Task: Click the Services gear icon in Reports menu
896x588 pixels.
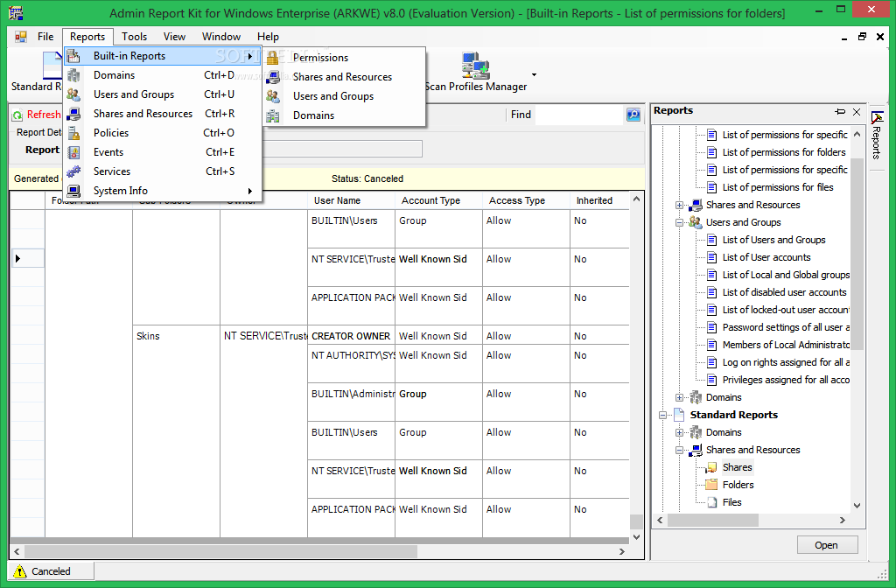Action: click(73, 171)
